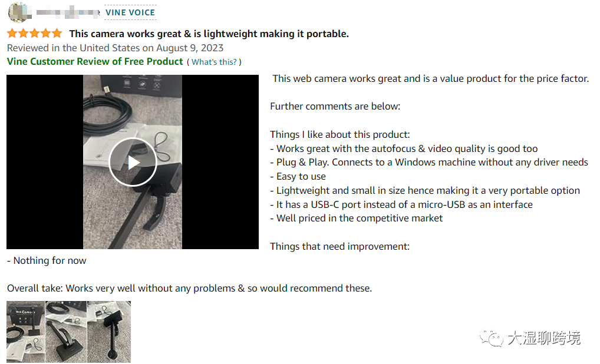Play the review video
The height and width of the screenshot is (364, 600).
(133, 162)
